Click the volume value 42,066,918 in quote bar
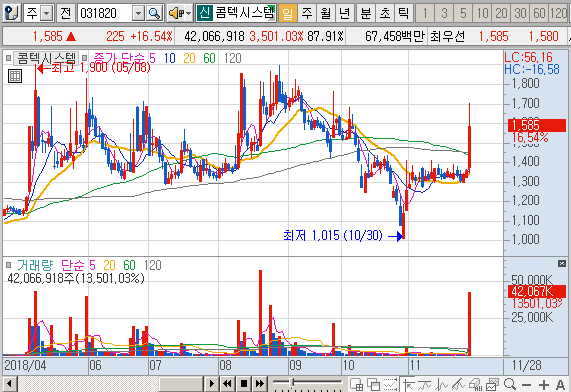 (214, 36)
